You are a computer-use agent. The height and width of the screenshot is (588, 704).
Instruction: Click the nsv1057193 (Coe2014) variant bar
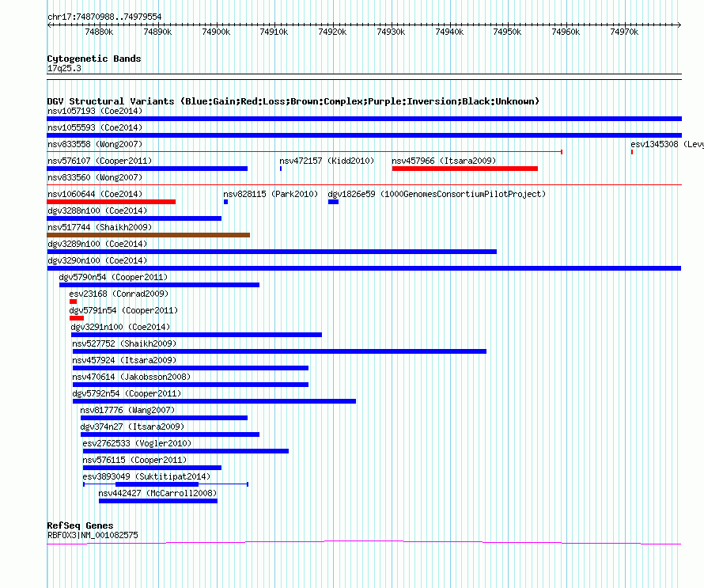pos(364,119)
